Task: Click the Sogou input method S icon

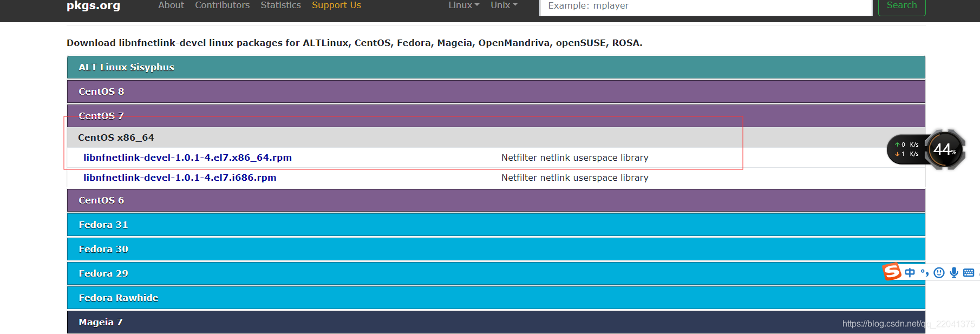Action: 892,272
